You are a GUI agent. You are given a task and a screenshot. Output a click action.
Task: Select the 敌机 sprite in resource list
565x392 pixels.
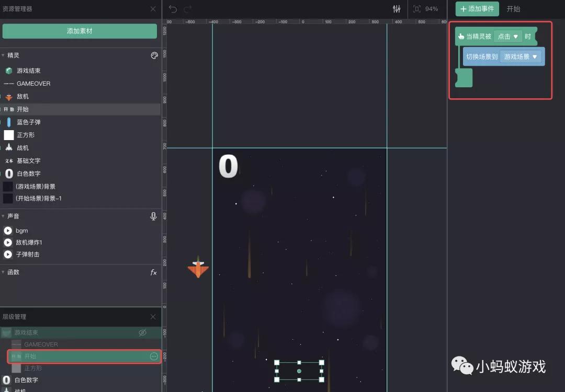(22, 97)
